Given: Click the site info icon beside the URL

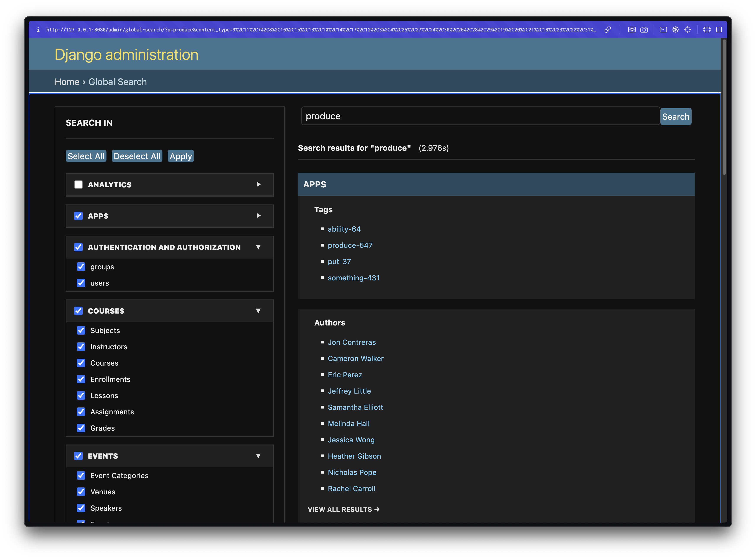Looking at the screenshot, I should (x=38, y=30).
